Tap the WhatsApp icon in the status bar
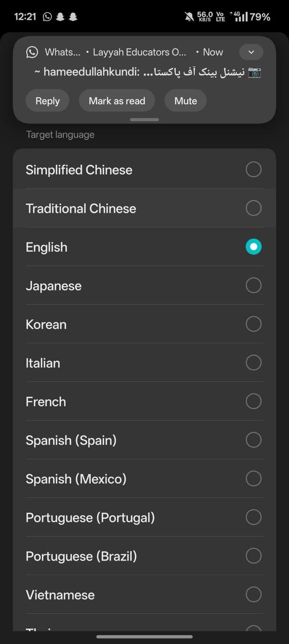 coord(47,16)
